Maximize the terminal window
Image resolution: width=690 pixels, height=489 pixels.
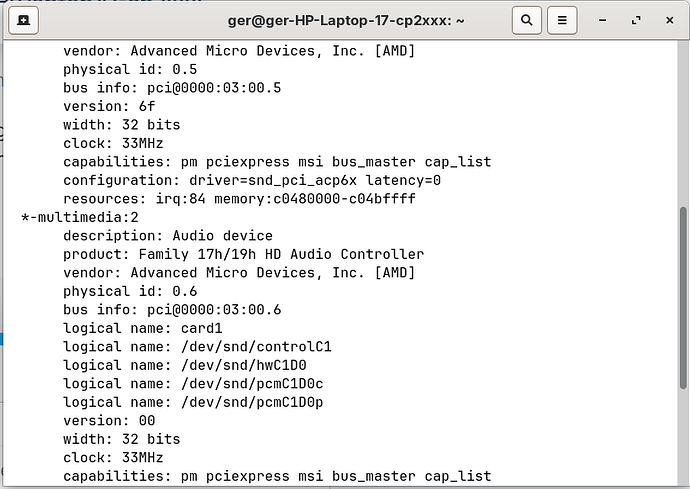(x=636, y=20)
